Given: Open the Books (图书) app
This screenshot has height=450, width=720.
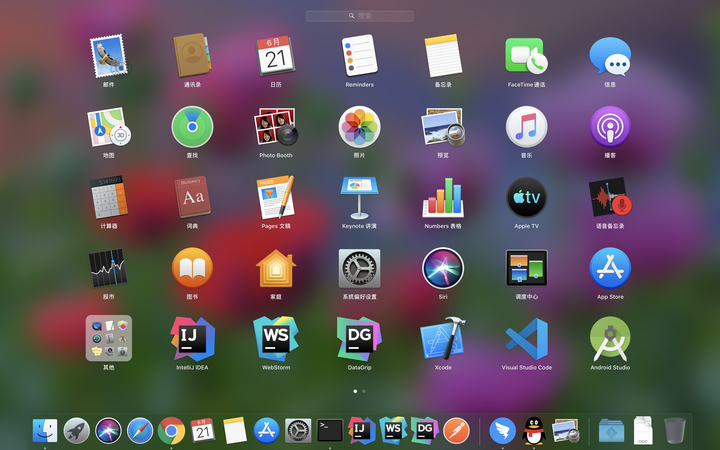Looking at the screenshot, I should point(192,268).
